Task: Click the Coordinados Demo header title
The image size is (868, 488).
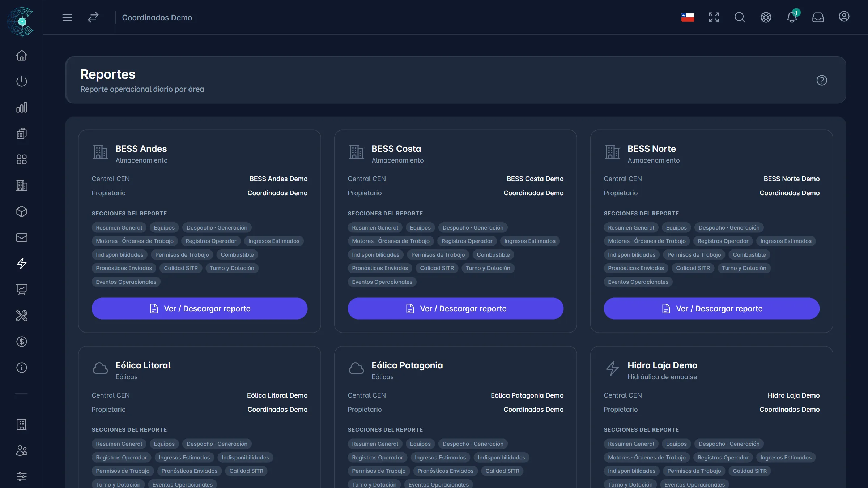Action: tap(157, 17)
